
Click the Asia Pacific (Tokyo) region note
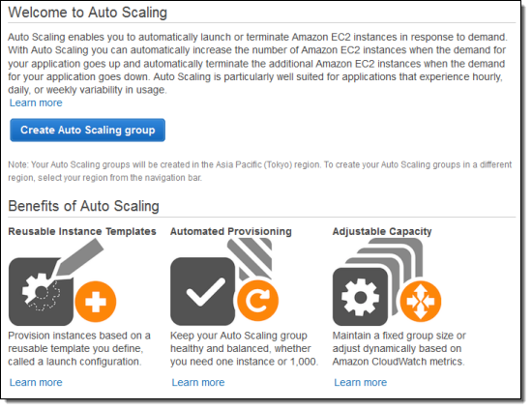coord(260,171)
